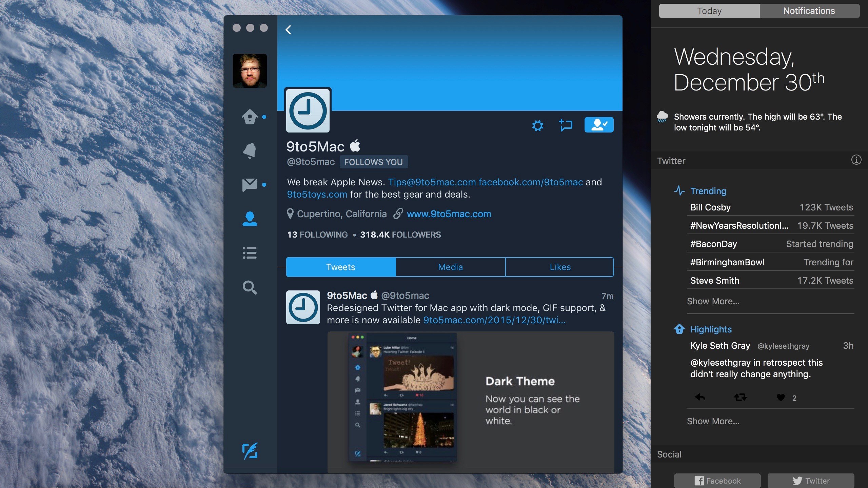Image resolution: width=868 pixels, height=488 pixels.
Task: Reply to Kyle Seth Gray's tweet
Action: click(x=700, y=398)
